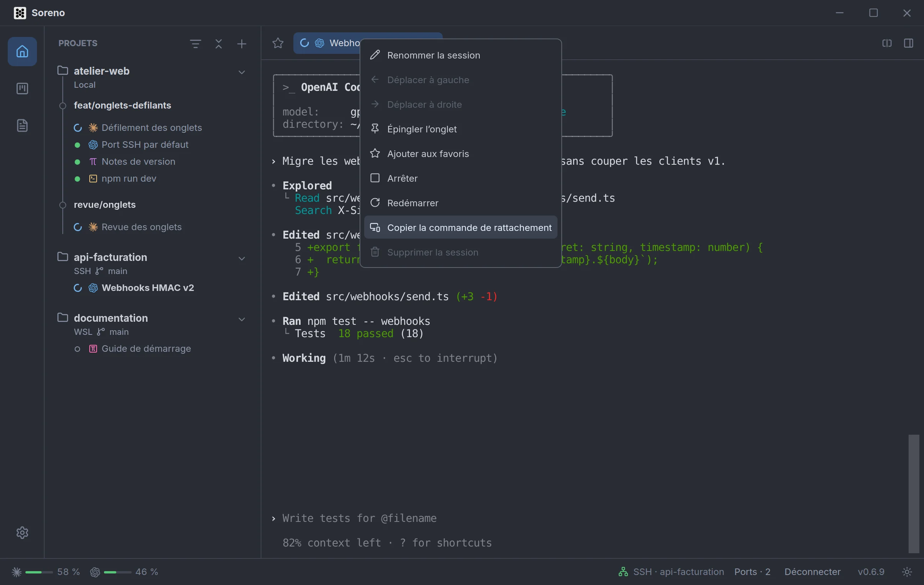
Task: Click the PROJETS panel heading
Action: (x=78, y=43)
